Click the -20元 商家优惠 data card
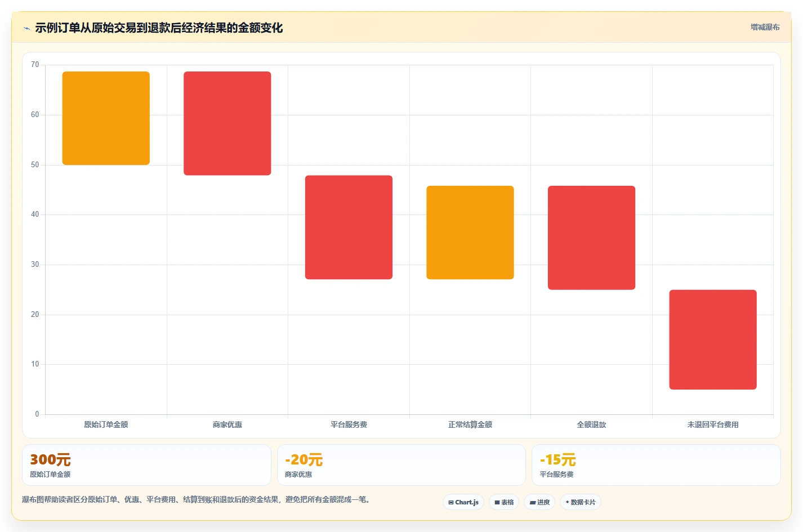 coord(401,465)
